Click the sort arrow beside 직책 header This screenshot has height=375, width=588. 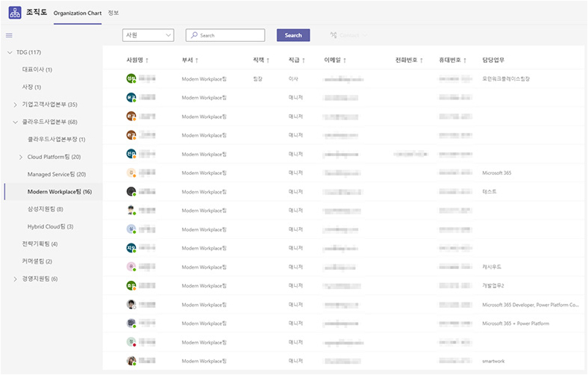pyautogui.click(x=268, y=60)
